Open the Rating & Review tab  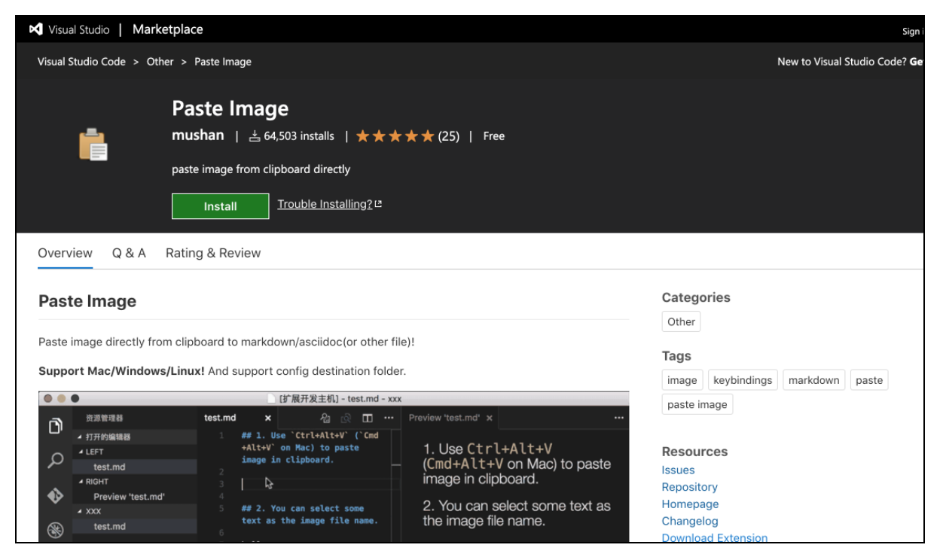tap(213, 253)
